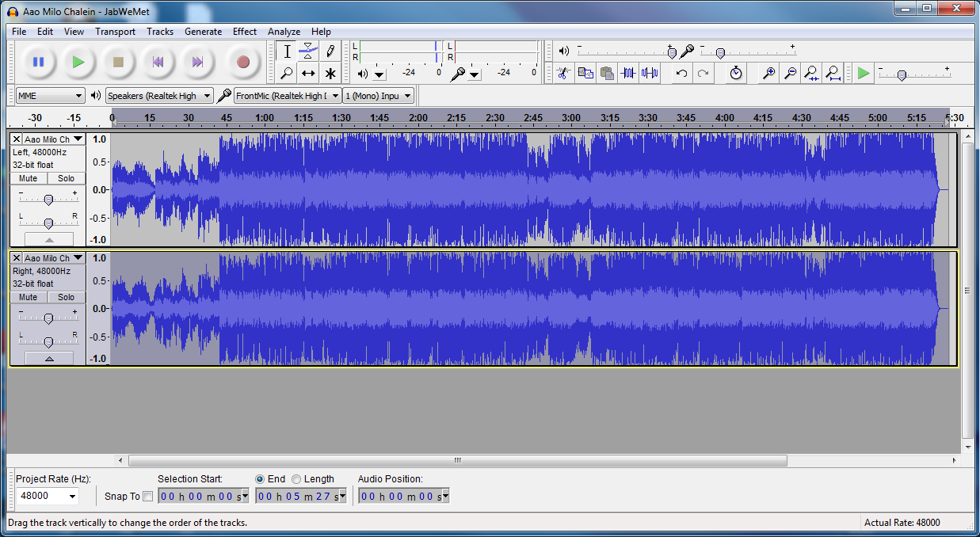Click the Cut (scissors) icon
The width and height of the screenshot is (980, 537).
(x=563, y=74)
